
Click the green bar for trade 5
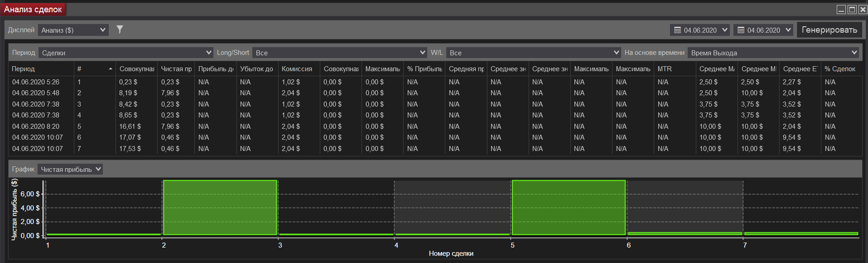coord(569,208)
